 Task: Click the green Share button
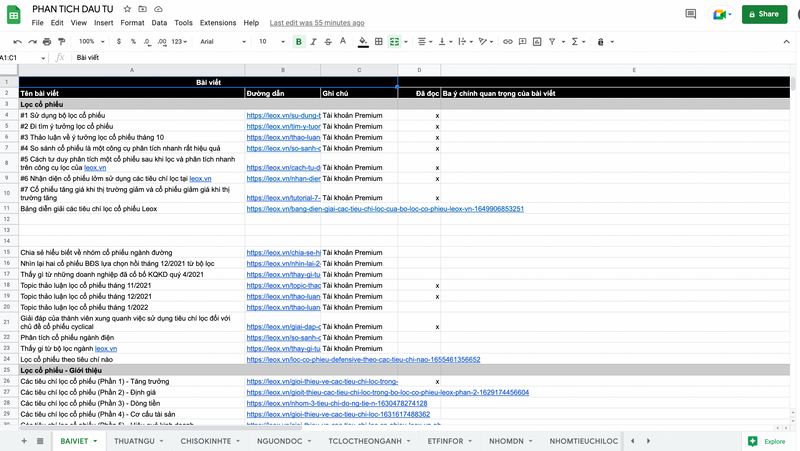[x=764, y=14]
